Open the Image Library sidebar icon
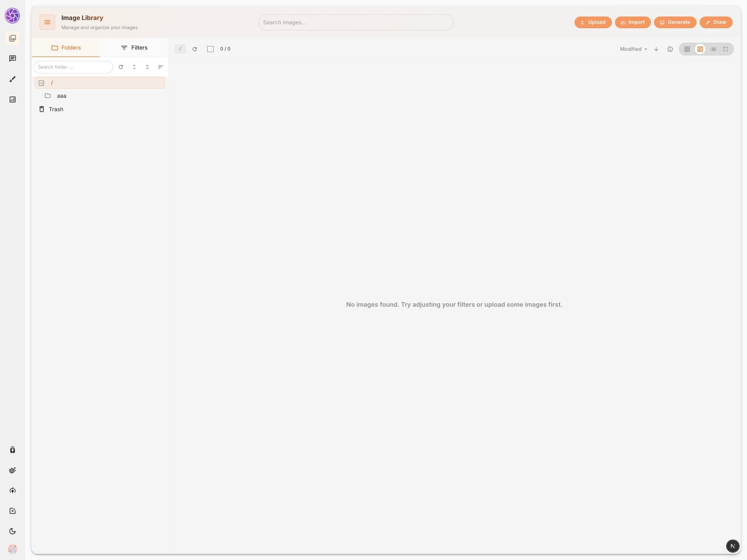Screen dimensions: 747x560 [13, 38]
